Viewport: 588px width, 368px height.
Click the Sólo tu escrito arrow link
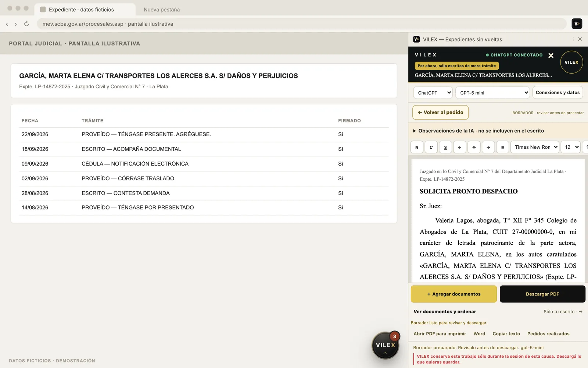pos(563,312)
